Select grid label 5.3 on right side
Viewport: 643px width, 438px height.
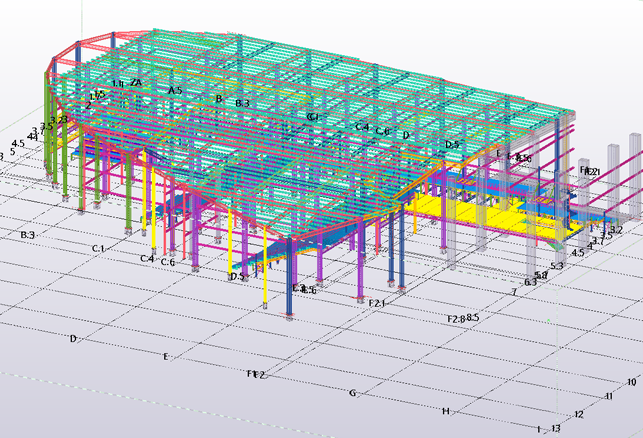click(x=557, y=266)
